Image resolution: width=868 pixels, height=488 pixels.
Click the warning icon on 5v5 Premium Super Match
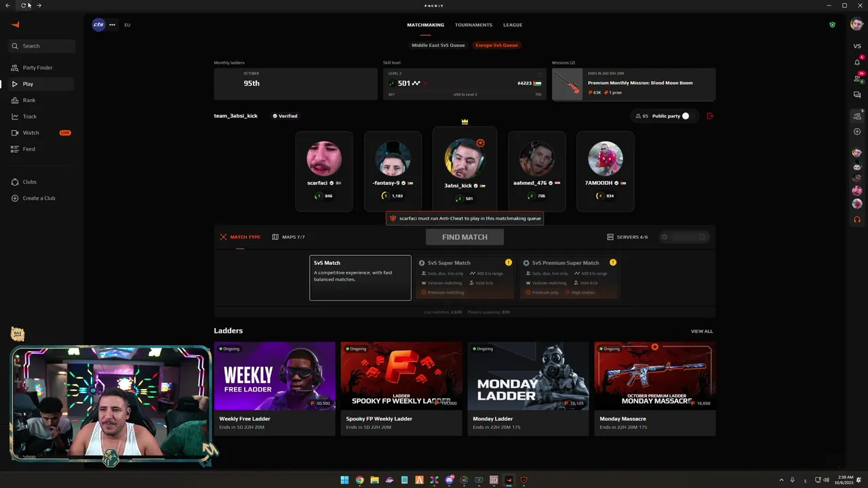pyautogui.click(x=613, y=262)
